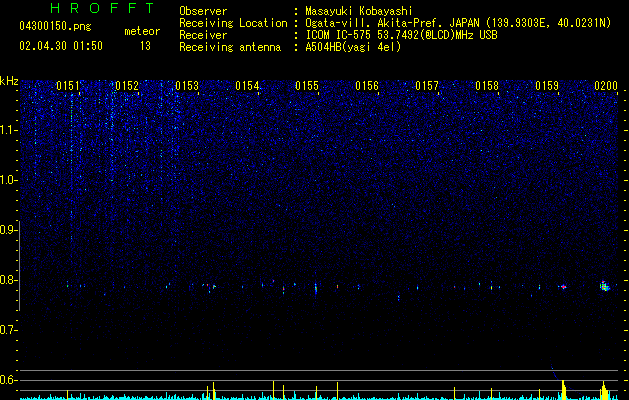
Task: Select the file name 04300150.png
Action: click(55, 27)
